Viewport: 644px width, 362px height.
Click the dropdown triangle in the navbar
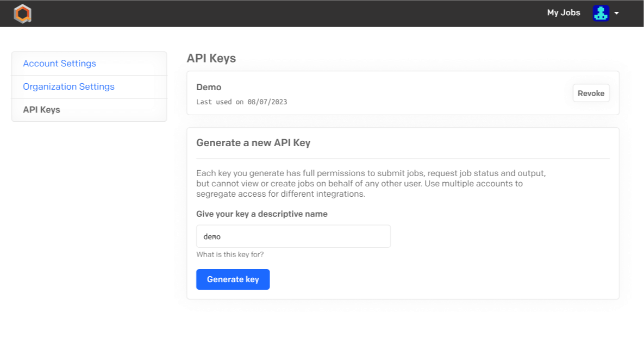pos(616,13)
